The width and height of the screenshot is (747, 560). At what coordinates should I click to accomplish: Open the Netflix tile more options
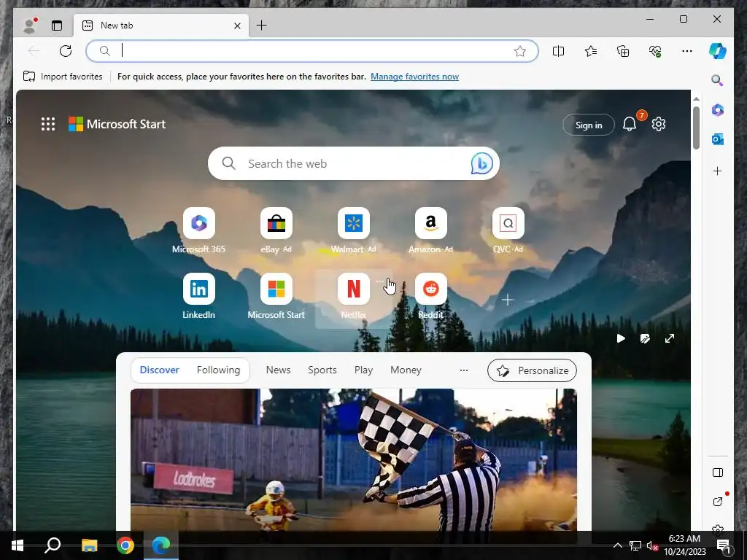(x=379, y=281)
